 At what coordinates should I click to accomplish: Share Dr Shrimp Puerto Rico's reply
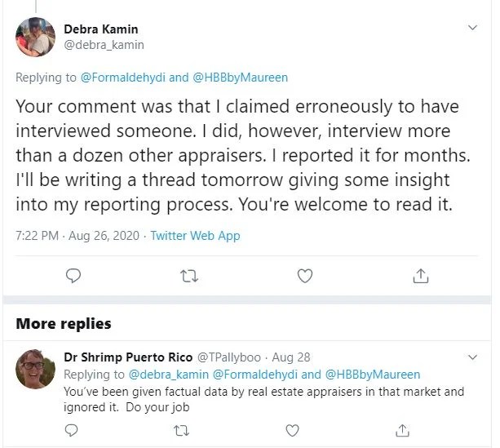coord(403,428)
